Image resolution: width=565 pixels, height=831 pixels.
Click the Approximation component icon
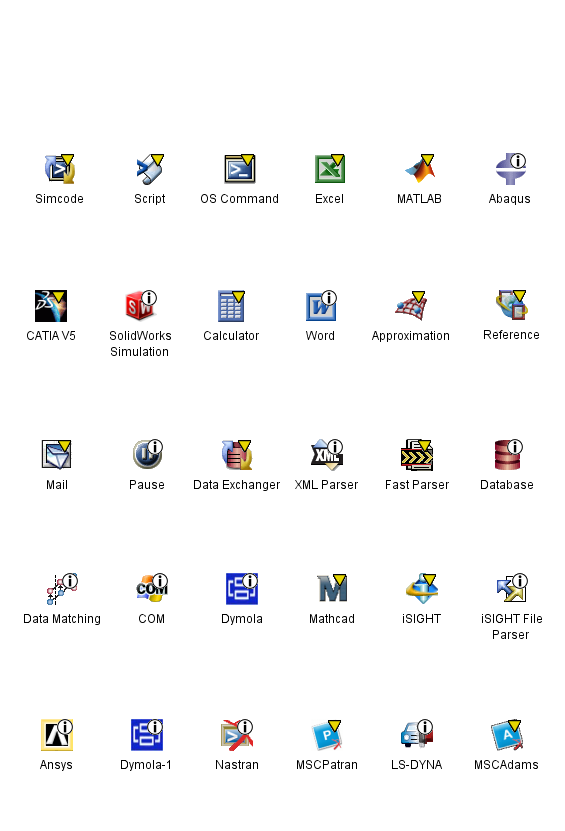(411, 306)
